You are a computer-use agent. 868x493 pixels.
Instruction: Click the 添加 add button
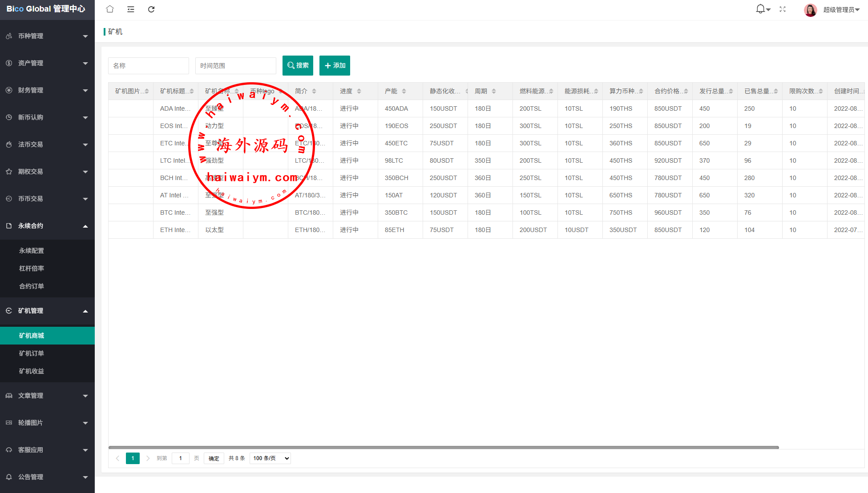335,65
